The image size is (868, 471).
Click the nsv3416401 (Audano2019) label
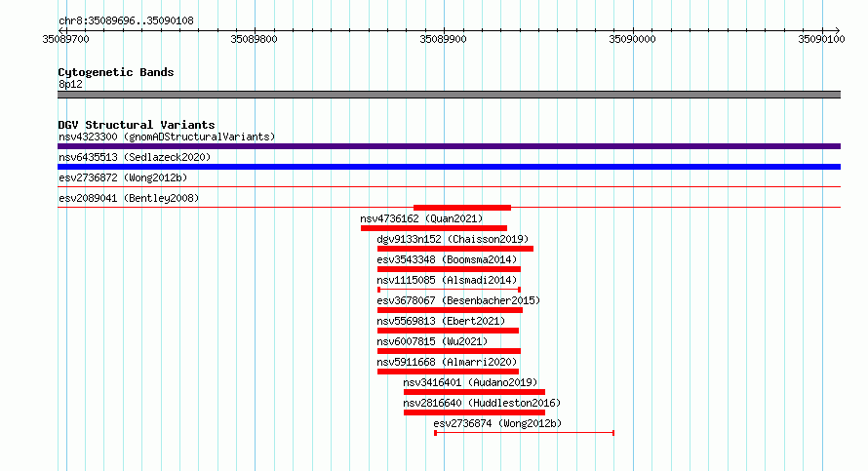[470, 382]
